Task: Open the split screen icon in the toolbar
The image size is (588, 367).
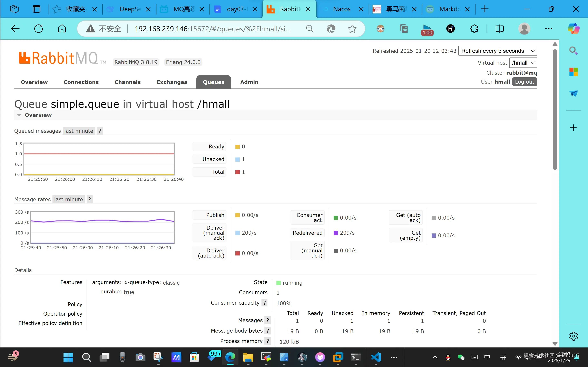Action: click(x=499, y=29)
